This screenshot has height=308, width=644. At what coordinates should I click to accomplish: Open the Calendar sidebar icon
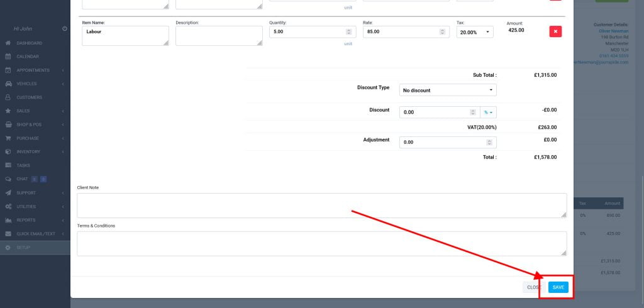pyautogui.click(x=8, y=57)
